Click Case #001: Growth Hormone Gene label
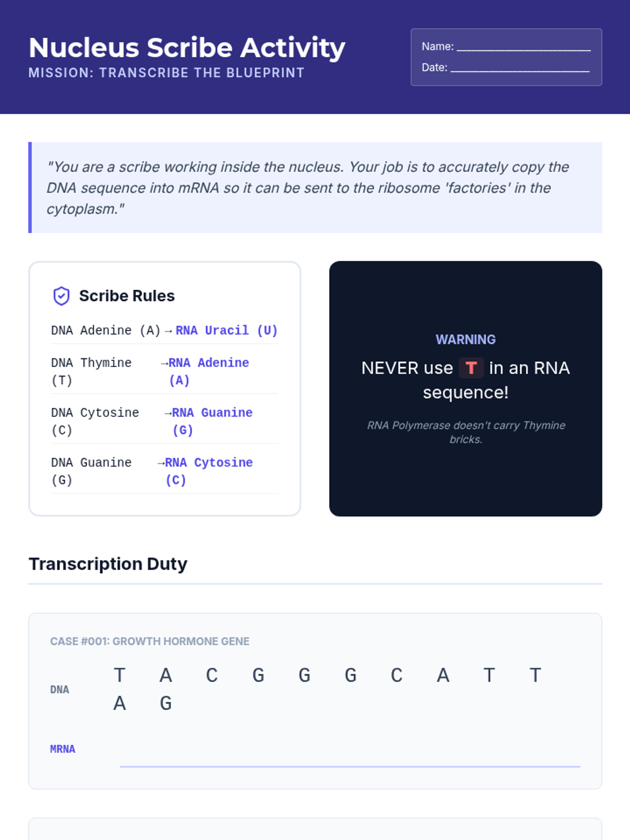Image resolution: width=630 pixels, height=840 pixels. coord(150,642)
